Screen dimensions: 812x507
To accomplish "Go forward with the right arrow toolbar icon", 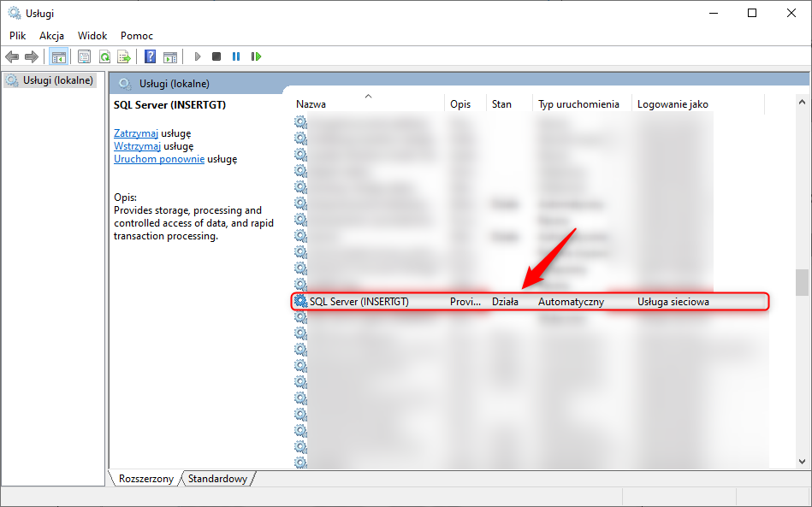I will point(32,56).
